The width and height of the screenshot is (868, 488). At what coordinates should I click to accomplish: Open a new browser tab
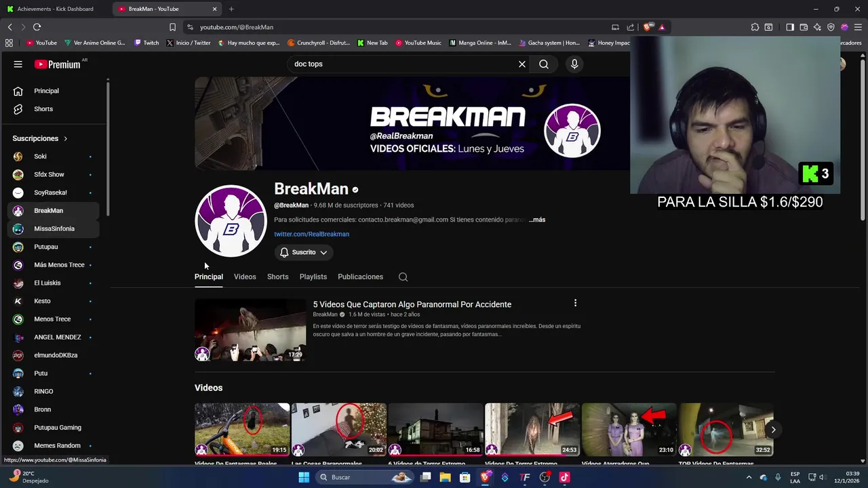(231, 9)
